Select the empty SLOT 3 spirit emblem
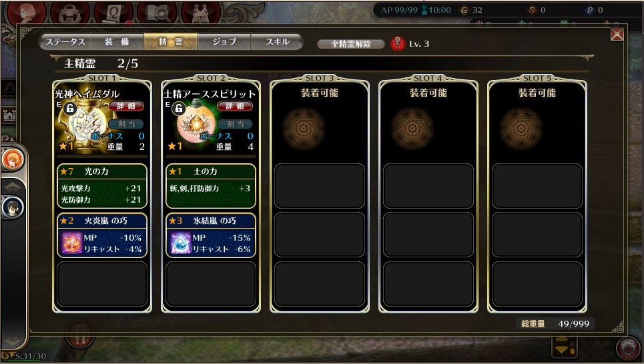 [x=304, y=129]
